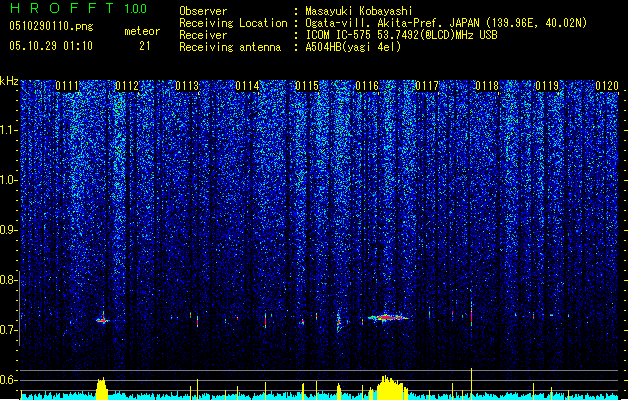Viewport: 629px width, 400px height.
Task: Click time marker 0112
Action: point(127,86)
